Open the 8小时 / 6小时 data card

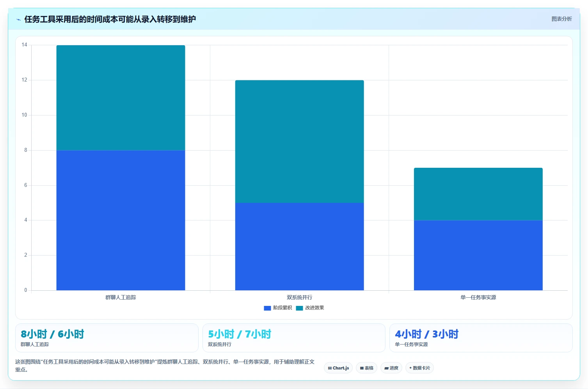pyautogui.click(x=107, y=338)
